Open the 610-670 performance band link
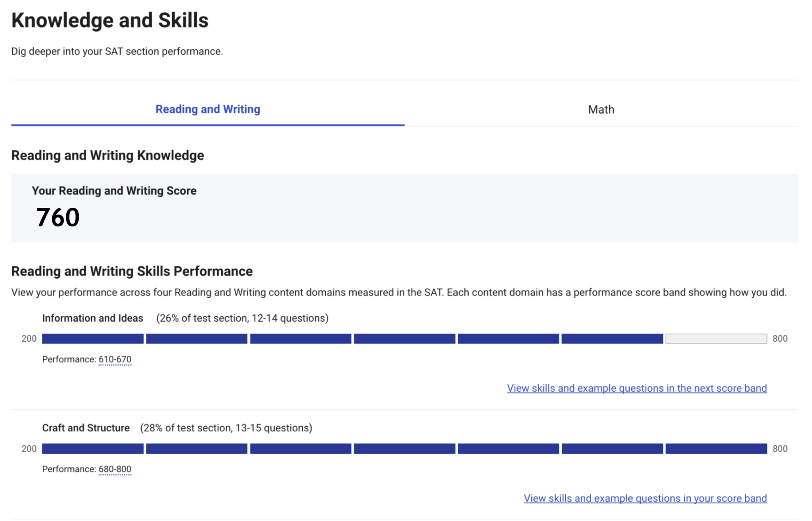This screenshot has width=812, height=521. click(115, 359)
